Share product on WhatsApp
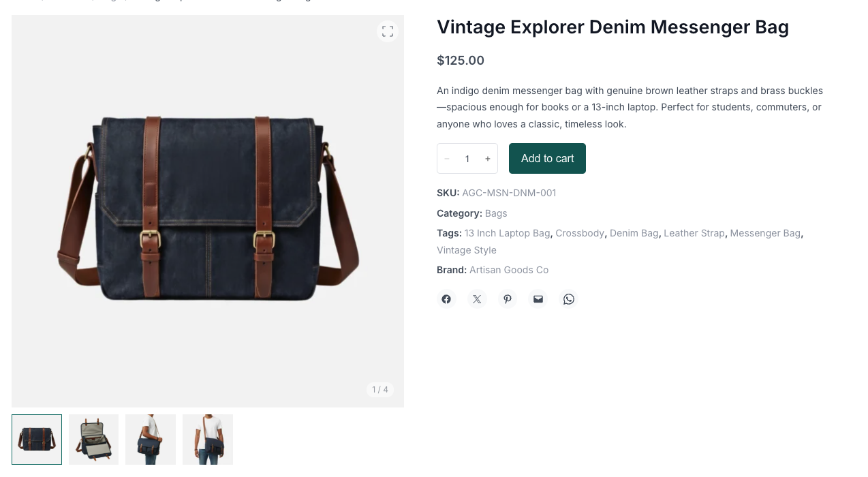 (x=569, y=299)
